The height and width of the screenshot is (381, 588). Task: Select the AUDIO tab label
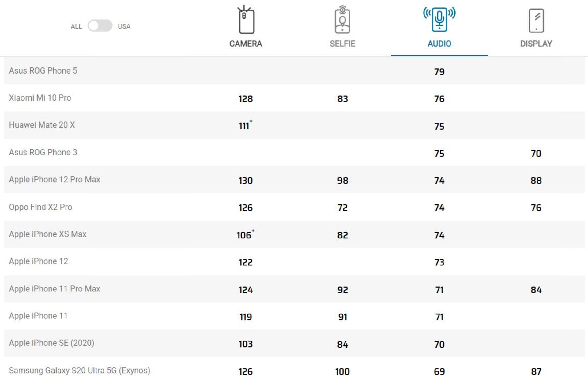pyautogui.click(x=439, y=44)
